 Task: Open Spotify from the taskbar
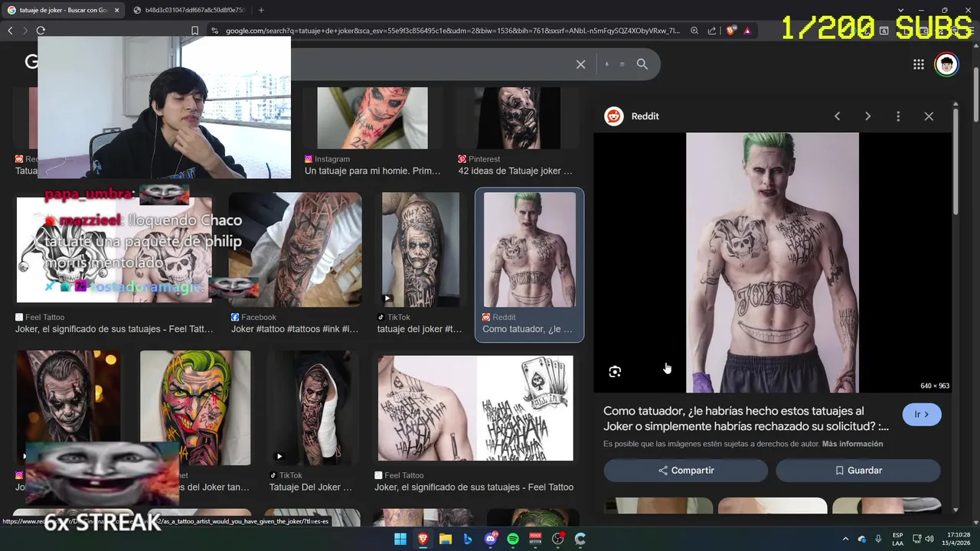click(x=513, y=539)
